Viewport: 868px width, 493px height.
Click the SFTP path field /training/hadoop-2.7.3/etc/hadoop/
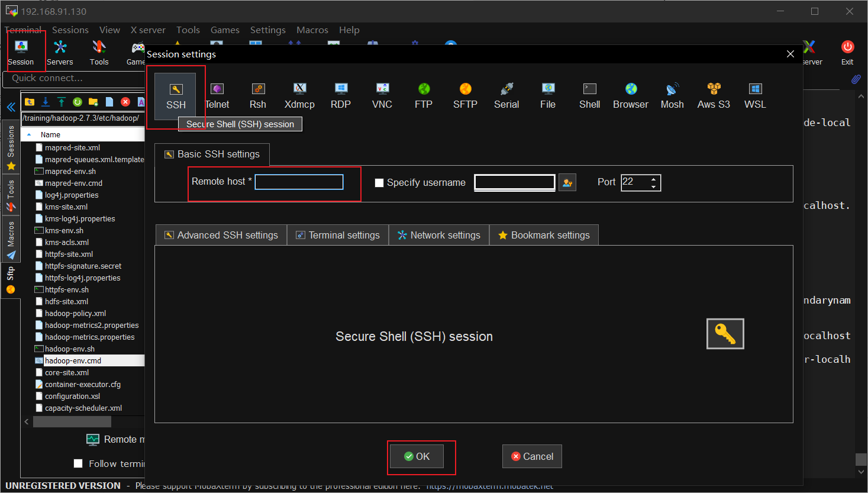click(83, 118)
